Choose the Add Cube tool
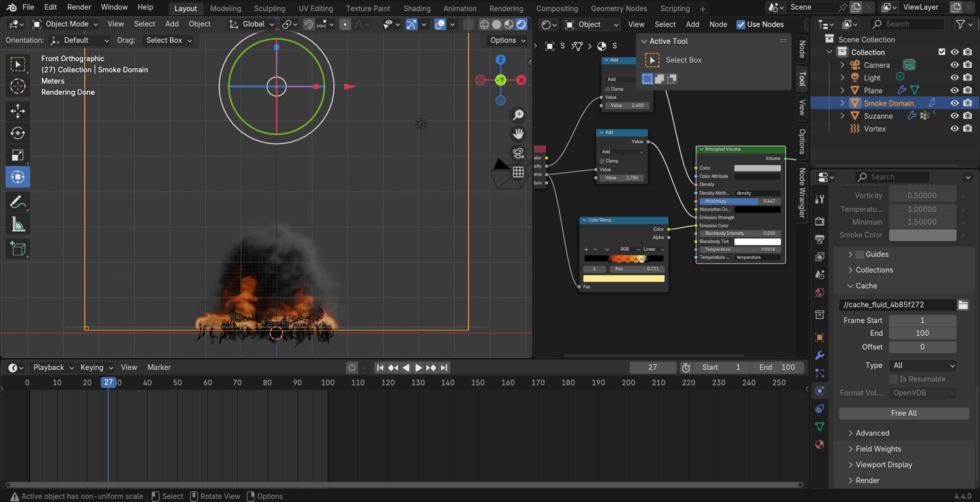 tap(18, 249)
